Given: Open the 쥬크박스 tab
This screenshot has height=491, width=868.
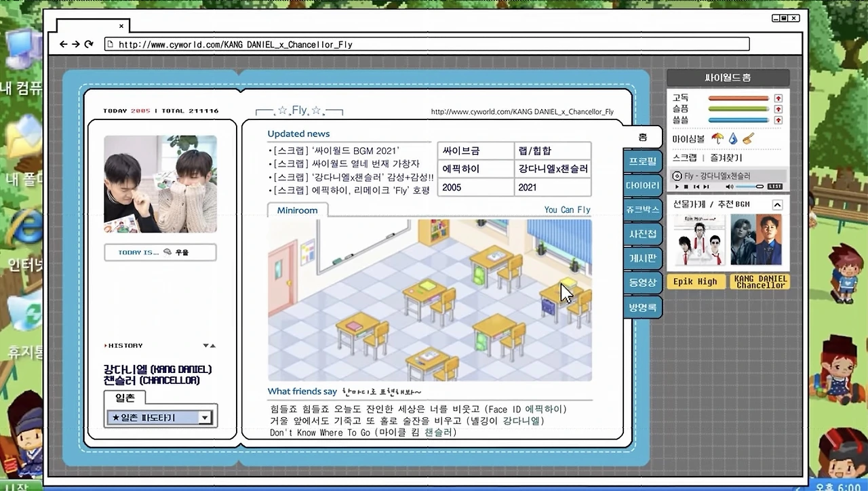Looking at the screenshot, I should 642,210.
